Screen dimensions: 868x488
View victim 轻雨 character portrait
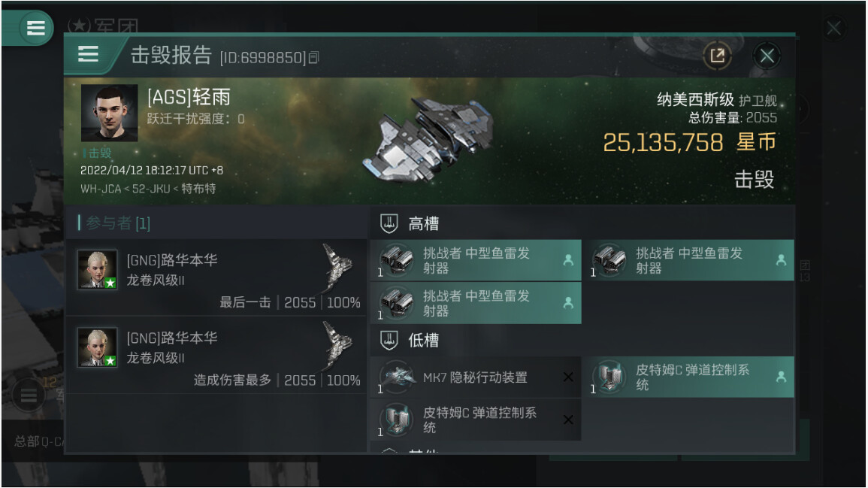pos(110,113)
